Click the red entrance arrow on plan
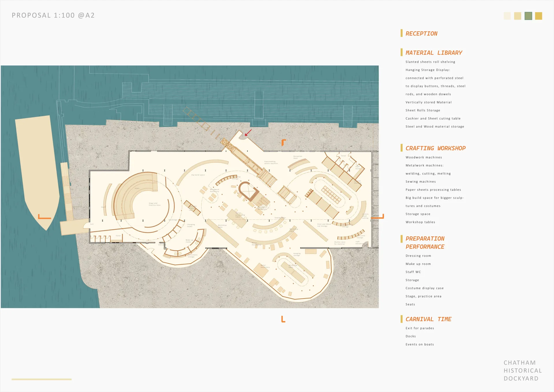554x392 pixels. [x=248, y=133]
